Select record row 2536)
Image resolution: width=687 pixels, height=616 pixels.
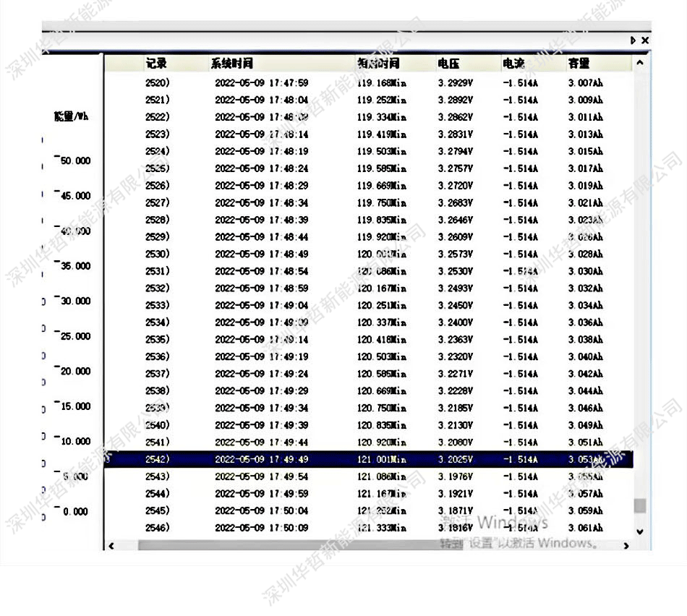tap(369, 356)
